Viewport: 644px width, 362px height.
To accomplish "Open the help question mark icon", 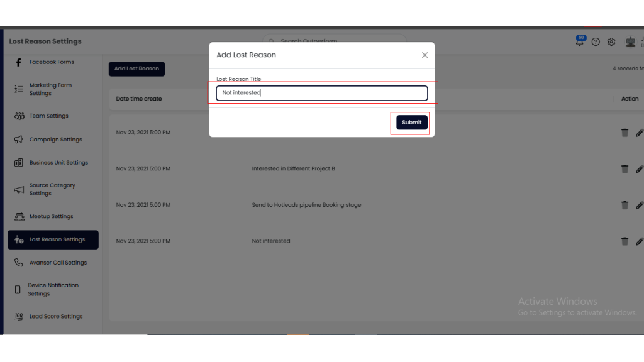I will pyautogui.click(x=596, y=42).
